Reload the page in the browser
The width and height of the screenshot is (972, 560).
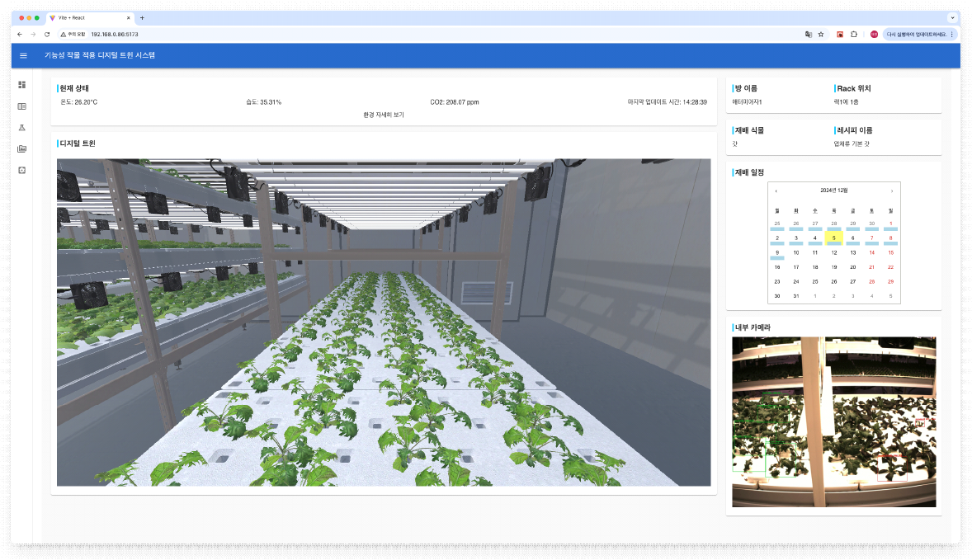click(47, 35)
